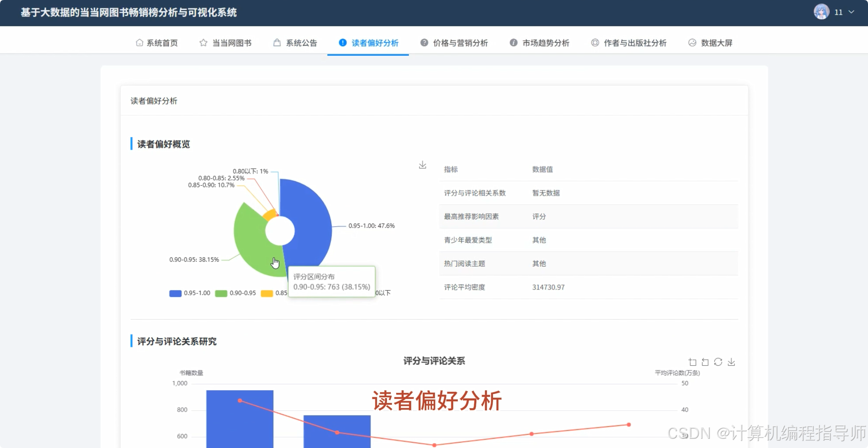Click the tallest blue bar in bar chart

tap(240, 419)
